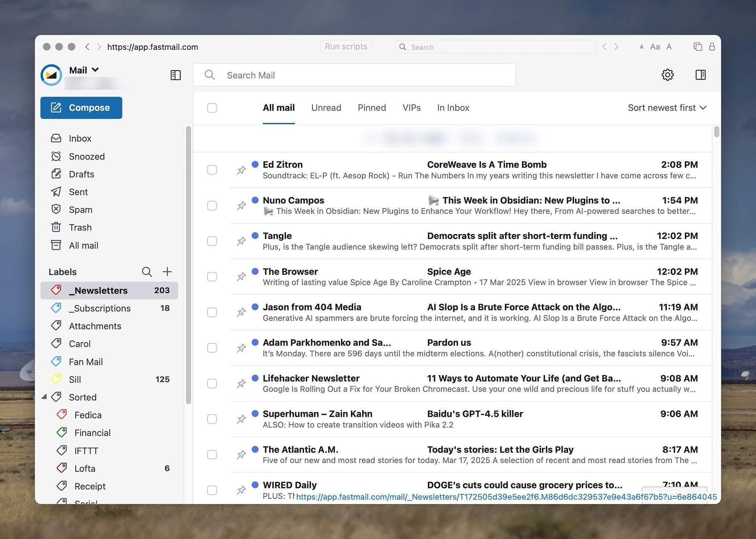The height and width of the screenshot is (539, 756).
Task: Pin the Ed Zitron email
Action: 241,170
